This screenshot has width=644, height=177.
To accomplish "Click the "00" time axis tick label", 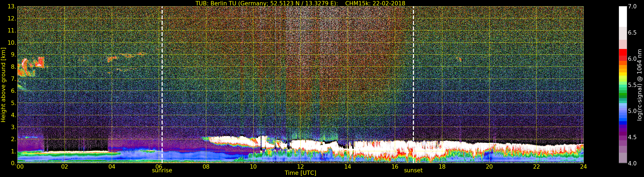I will click(x=20, y=166).
